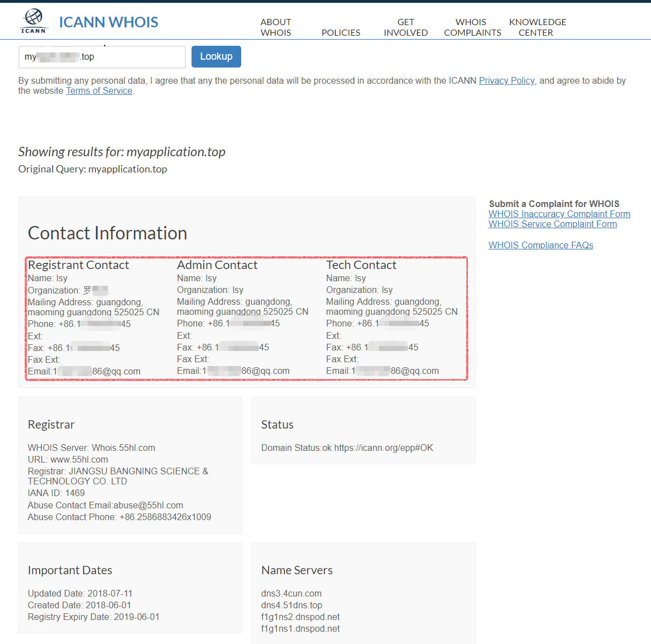Open the ICANN Privacy Policy link

click(506, 80)
